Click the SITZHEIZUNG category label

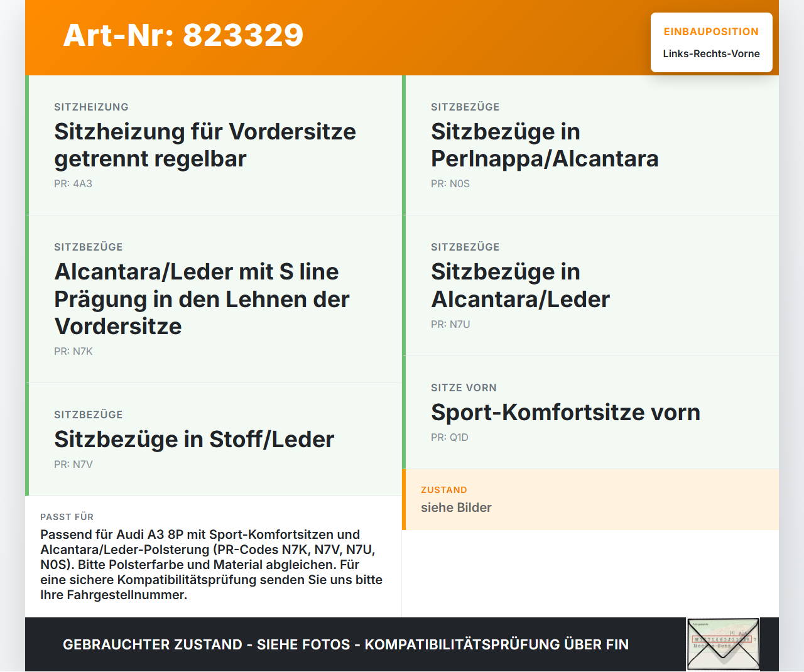(x=91, y=107)
